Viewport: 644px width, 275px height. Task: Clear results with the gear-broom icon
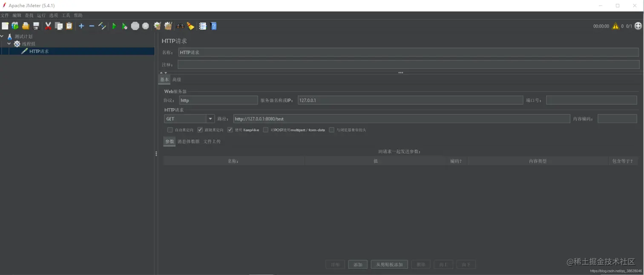[x=157, y=26]
